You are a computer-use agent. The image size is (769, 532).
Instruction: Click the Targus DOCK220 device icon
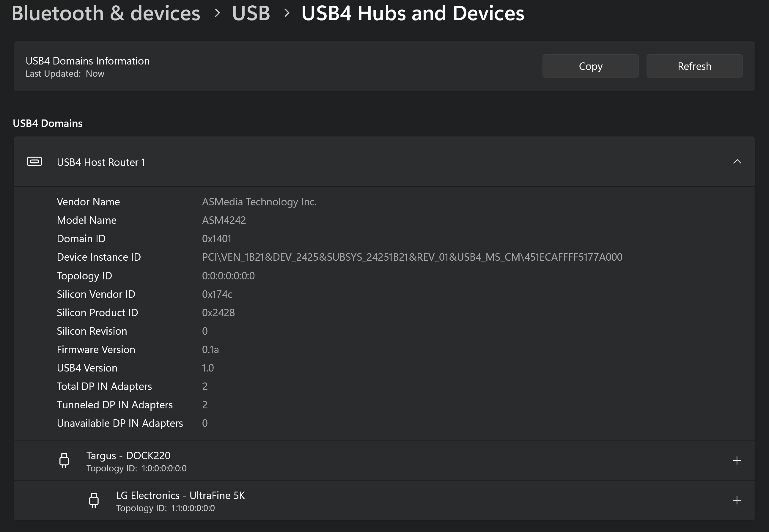click(64, 461)
